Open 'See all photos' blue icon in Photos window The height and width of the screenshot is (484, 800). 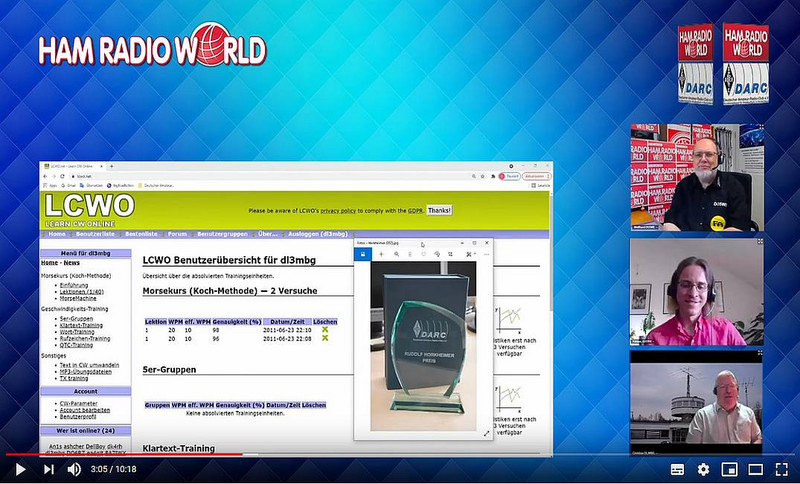(363, 254)
